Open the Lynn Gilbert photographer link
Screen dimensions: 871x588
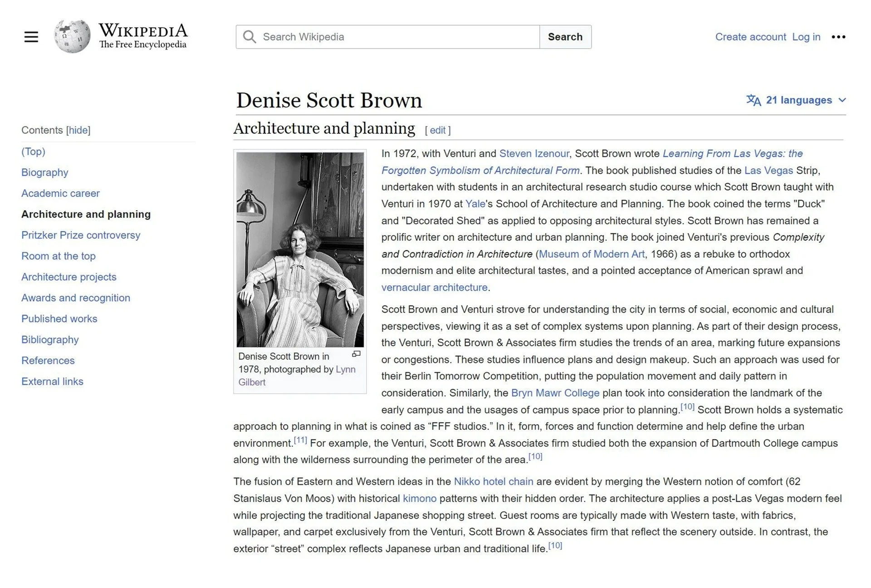[x=345, y=369]
